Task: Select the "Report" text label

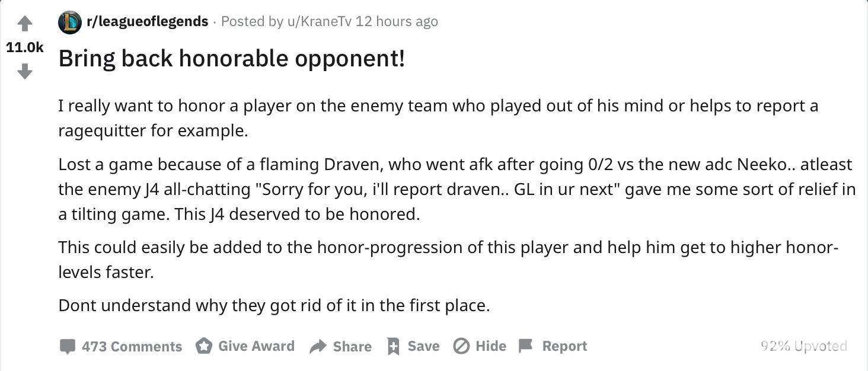Action: 564,346
